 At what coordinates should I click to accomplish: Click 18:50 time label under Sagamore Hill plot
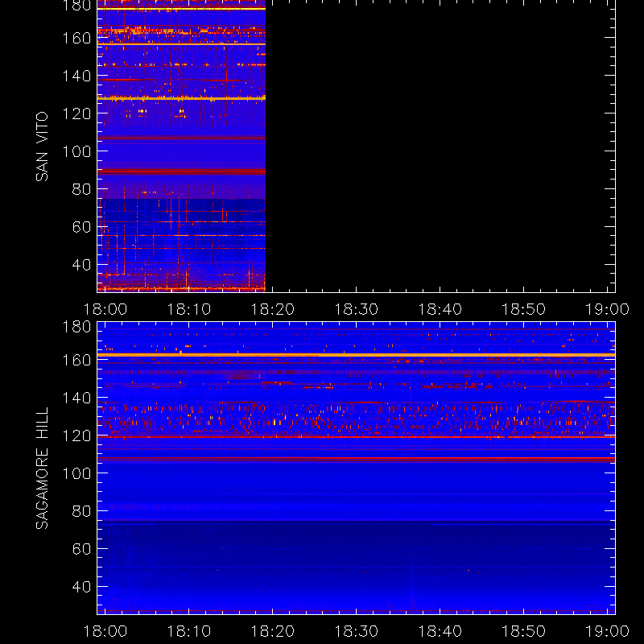[524, 631]
